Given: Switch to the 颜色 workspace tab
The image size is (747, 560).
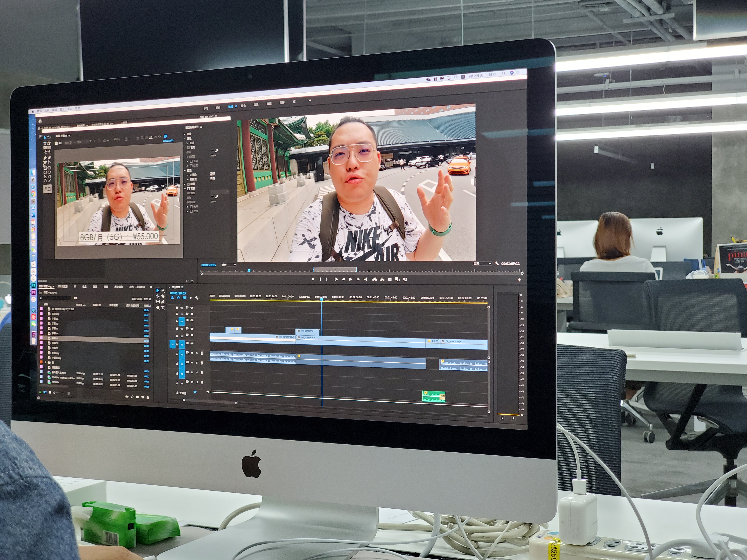Looking at the screenshot, I should 243,106.
